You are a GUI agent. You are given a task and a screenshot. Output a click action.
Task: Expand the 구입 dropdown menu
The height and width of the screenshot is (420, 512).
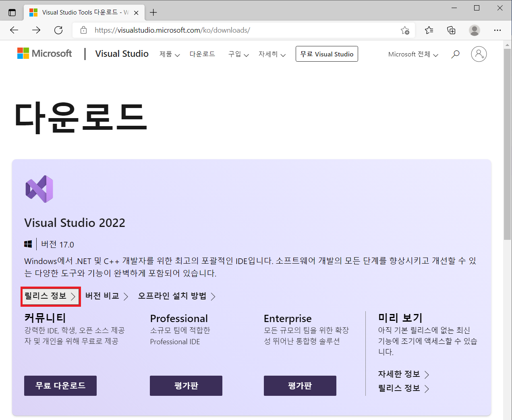(x=238, y=54)
